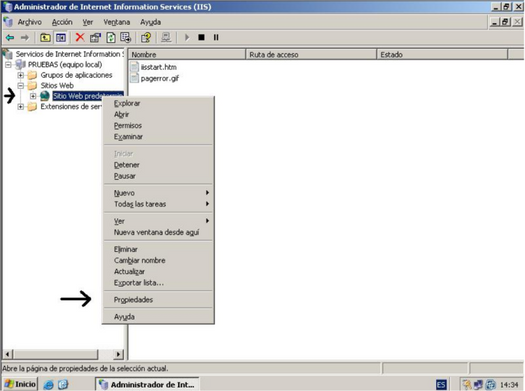Open the Ventana menu
Viewport: 525px width, 391px height.
click(117, 22)
